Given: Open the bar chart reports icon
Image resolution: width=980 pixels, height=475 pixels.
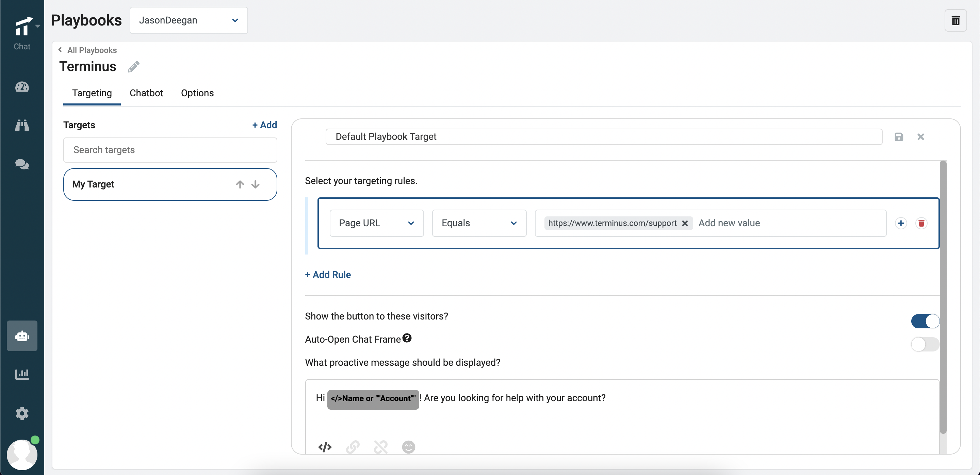Looking at the screenshot, I should (22, 374).
